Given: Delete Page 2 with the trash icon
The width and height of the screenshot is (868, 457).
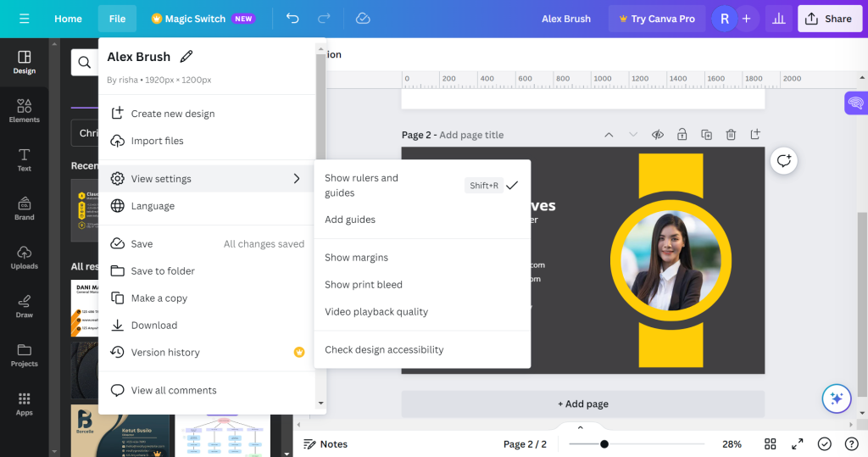Looking at the screenshot, I should tap(731, 135).
